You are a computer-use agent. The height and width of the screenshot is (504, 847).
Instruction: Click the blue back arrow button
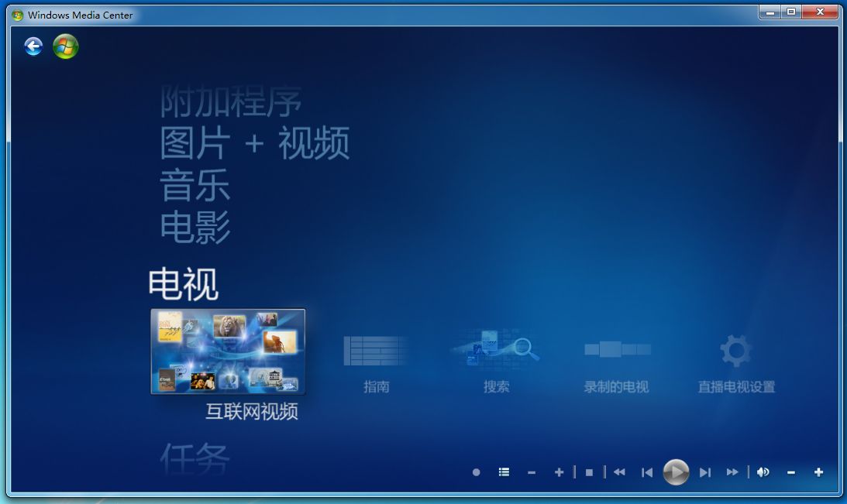[33, 46]
